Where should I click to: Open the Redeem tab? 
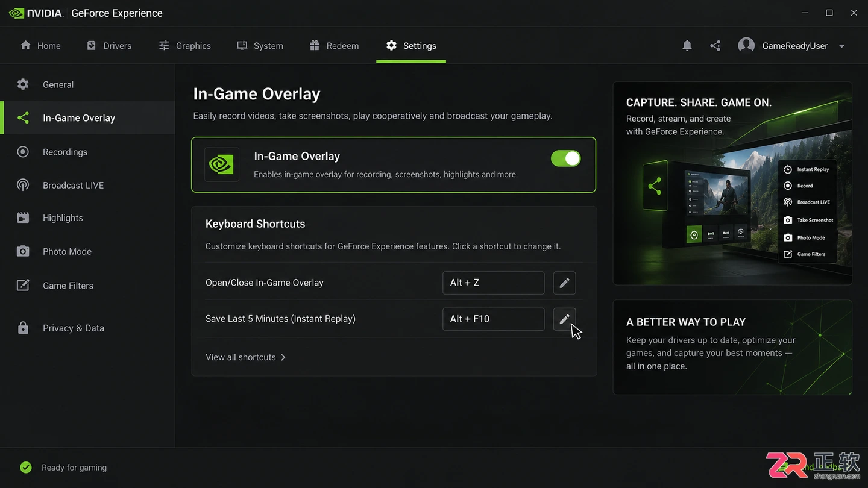coord(334,46)
